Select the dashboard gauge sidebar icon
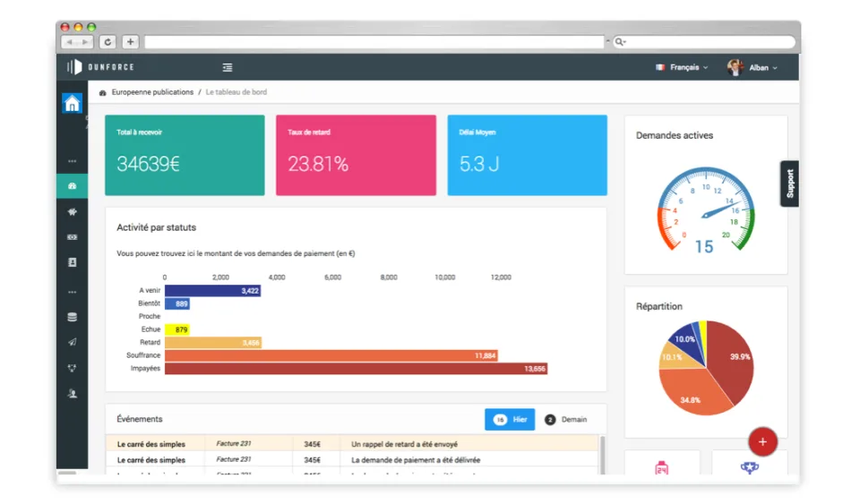 click(x=72, y=186)
